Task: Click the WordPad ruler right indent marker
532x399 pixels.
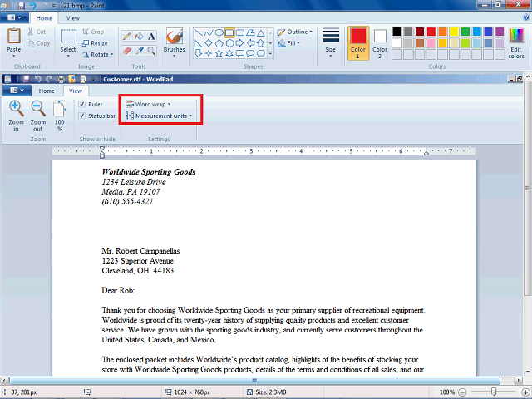Action: (x=426, y=153)
